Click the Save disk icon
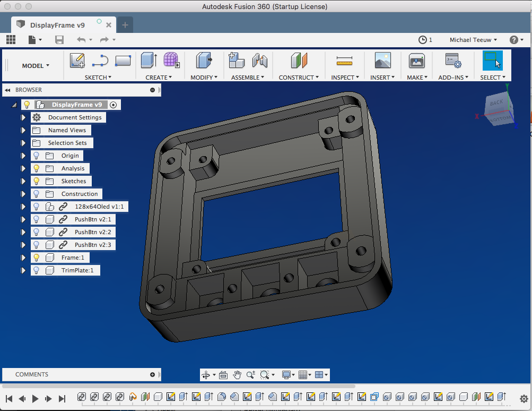Screen dimensions: 532x411 [x=59, y=40]
